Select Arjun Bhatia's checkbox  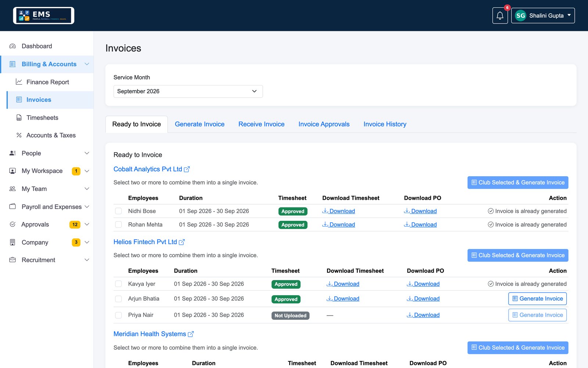pyautogui.click(x=118, y=299)
